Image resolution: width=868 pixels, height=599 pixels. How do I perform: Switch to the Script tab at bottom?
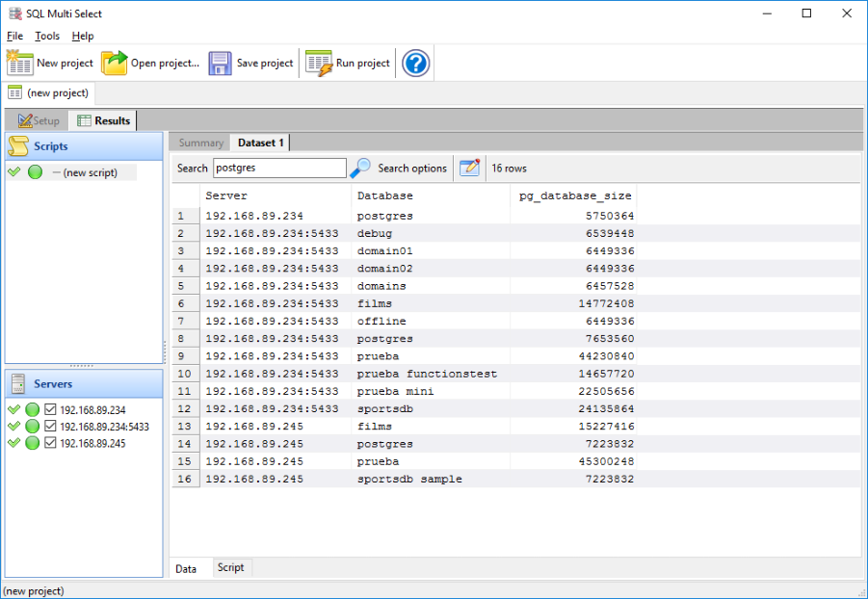(230, 568)
